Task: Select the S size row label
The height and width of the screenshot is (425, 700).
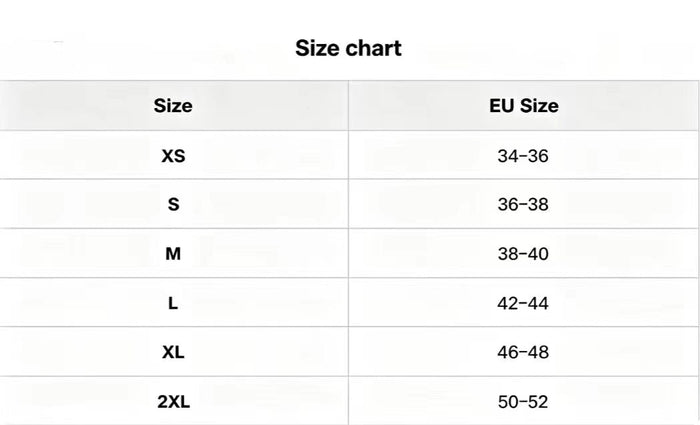Action: [173, 204]
